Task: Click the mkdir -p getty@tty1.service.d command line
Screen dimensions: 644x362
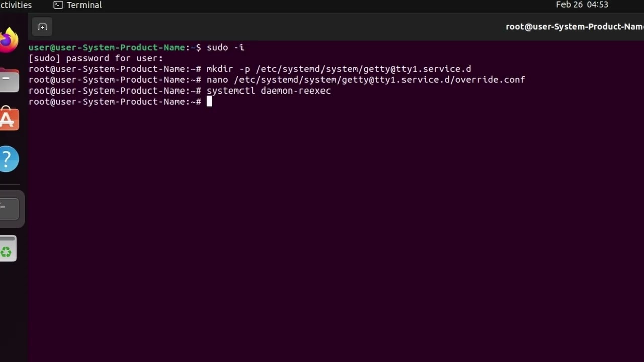Action: tap(250, 69)
